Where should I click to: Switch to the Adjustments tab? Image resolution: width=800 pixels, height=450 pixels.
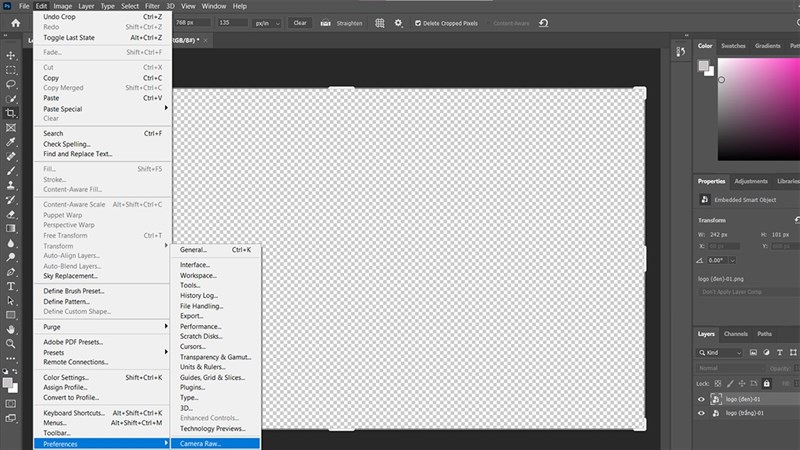click(751, 181)
